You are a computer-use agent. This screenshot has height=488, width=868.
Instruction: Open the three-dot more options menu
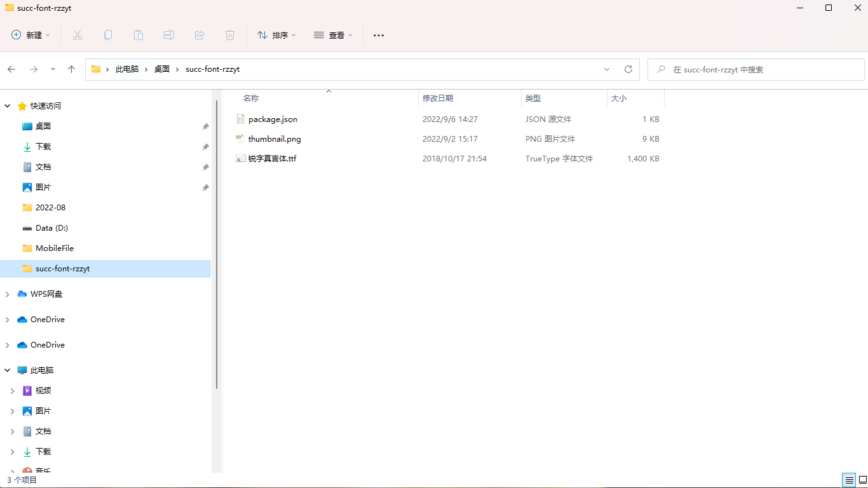(x=379, y=35)
